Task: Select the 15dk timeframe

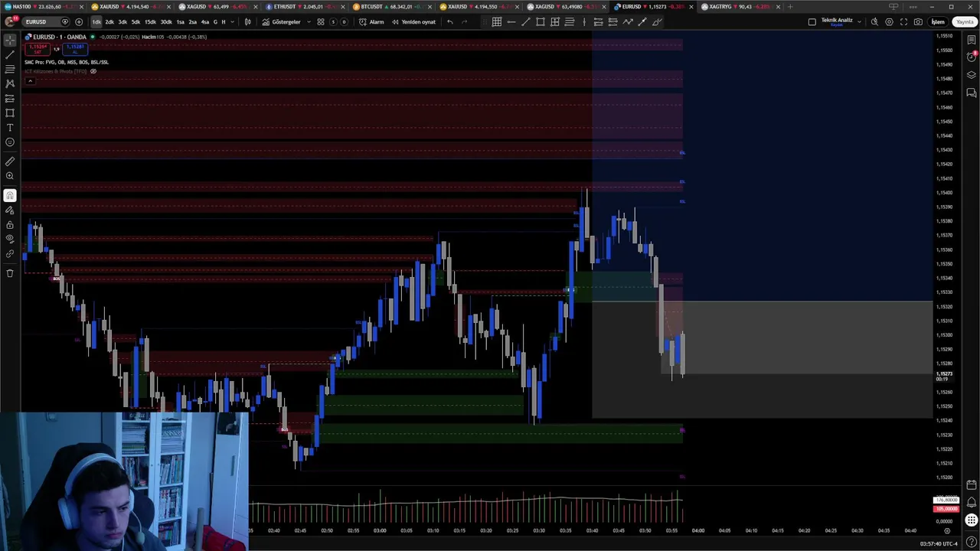Action: click(x=150, y=21)
